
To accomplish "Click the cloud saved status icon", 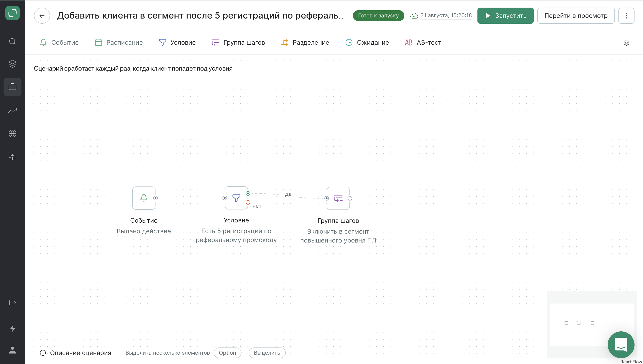I will (414, 15).
